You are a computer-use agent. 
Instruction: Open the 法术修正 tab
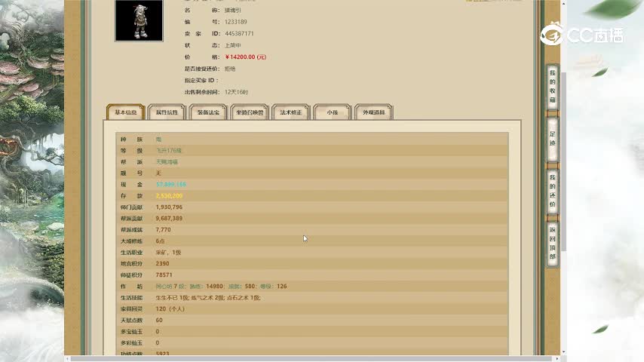click(291, 112)
